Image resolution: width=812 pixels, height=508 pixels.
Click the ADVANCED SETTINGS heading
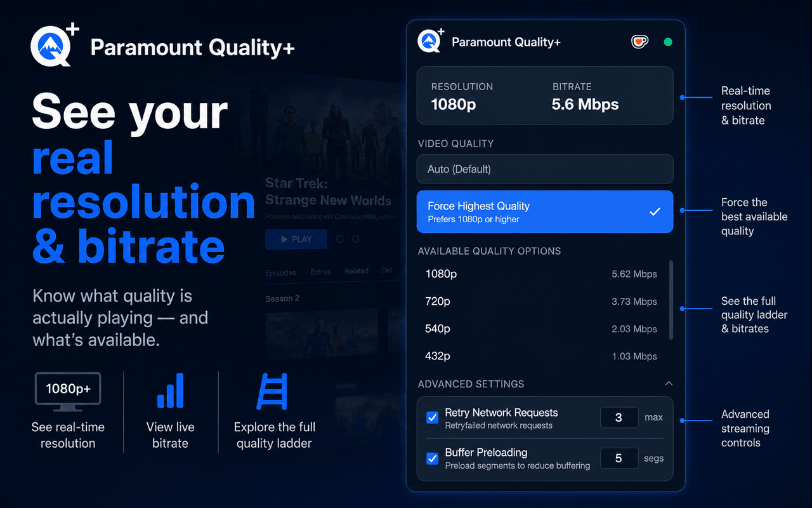pos(471,384)
